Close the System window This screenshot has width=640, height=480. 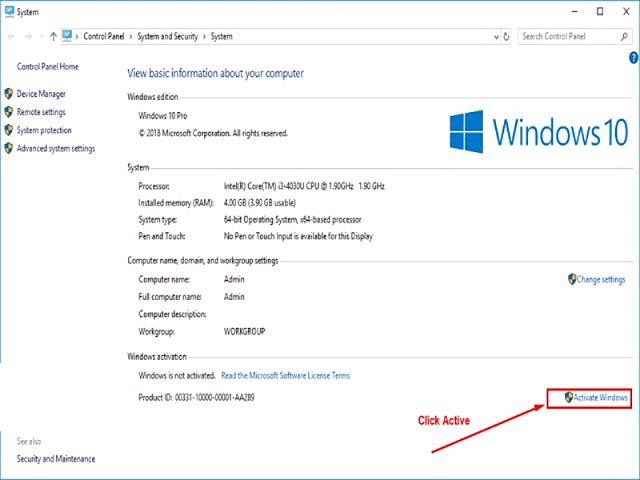click(x=626, y=12)
